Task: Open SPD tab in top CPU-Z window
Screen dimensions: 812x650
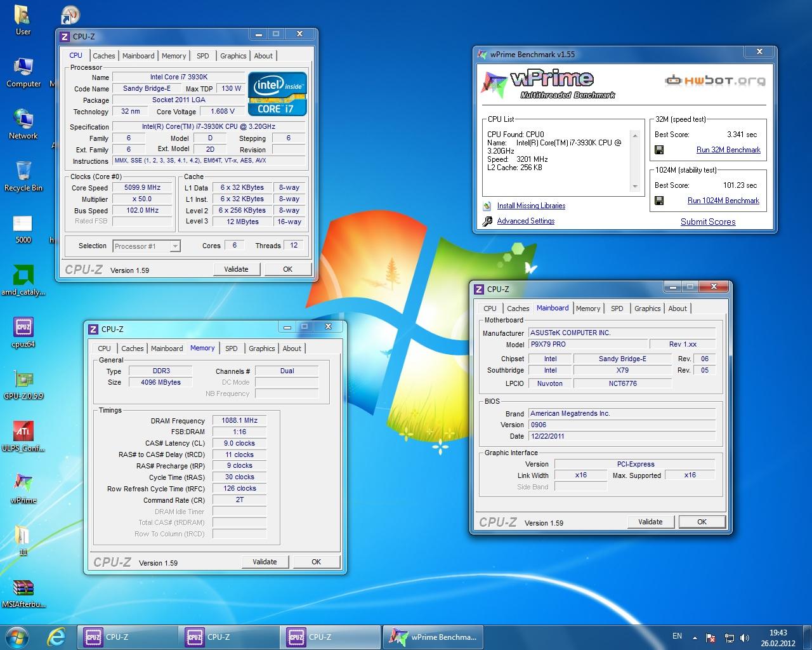Action: click(203, 56)
